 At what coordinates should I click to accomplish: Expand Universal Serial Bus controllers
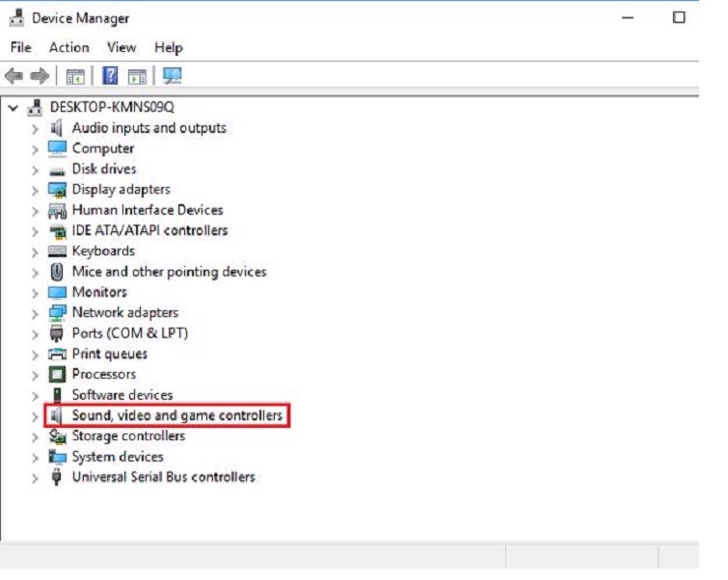click(35, 478)
